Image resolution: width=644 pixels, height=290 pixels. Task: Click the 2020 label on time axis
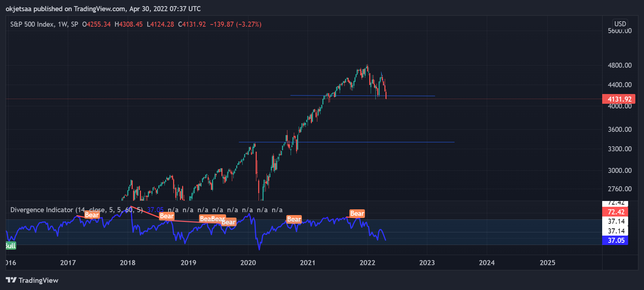(248, 263)
